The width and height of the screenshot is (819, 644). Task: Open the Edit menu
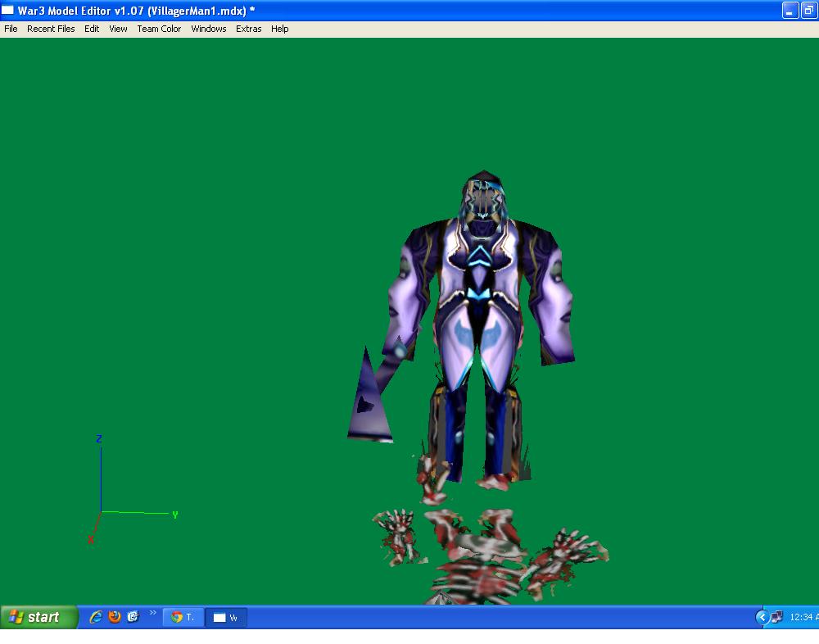tap(92, 29)
